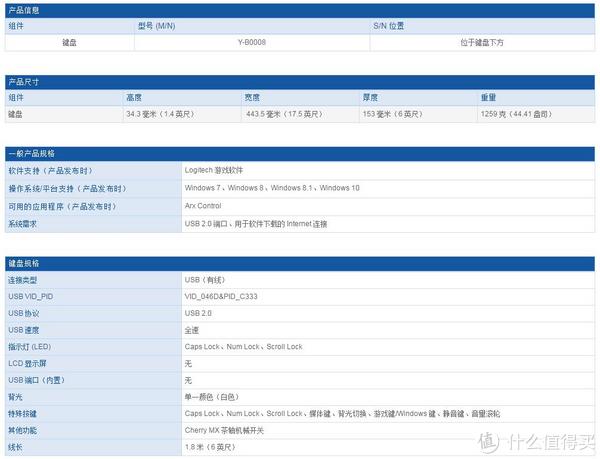The image size is (600, 459).
Task: Click the 型号 (M/N) column header
Action: pyautogui.click(x=157, y=26)
